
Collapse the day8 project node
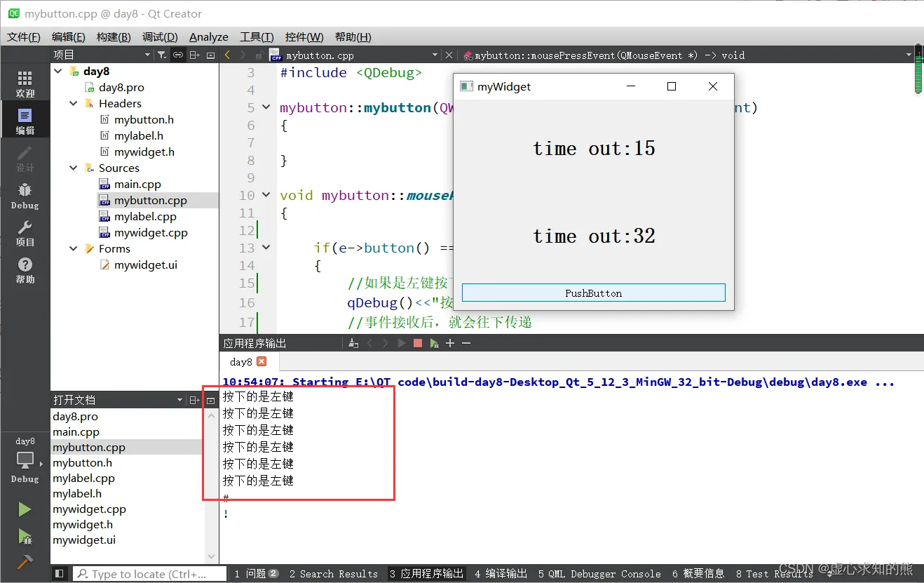tap(58, 71)
